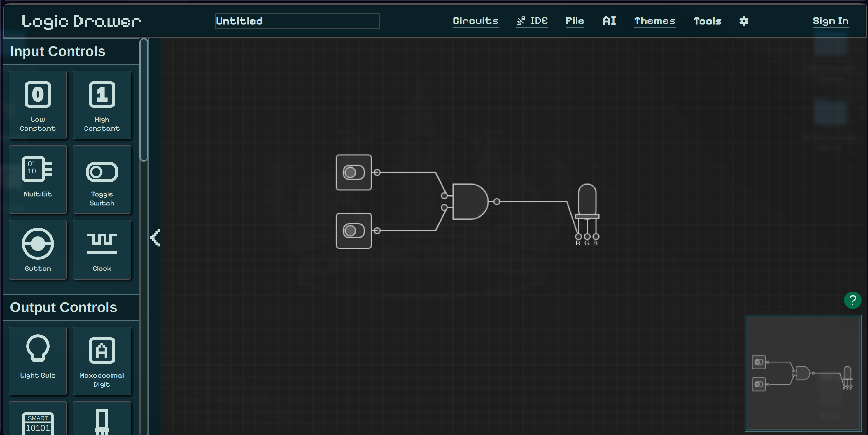Open the help button in the corner
Image resolution: width=868 pixels, height=435 pixels.
(853, 300)
